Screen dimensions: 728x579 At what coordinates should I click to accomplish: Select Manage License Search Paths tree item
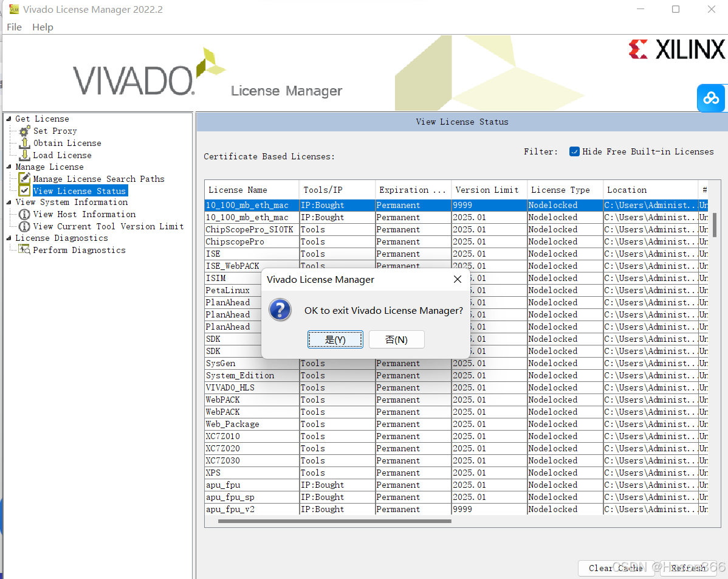point(98,179)
